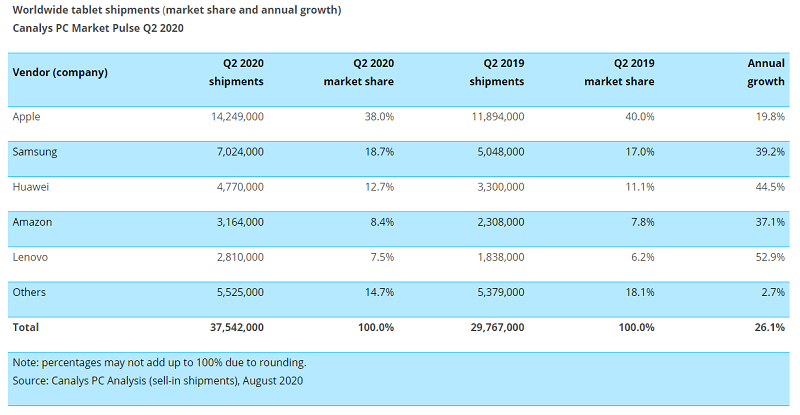Select the 'Others' vendor cell

[x=29, y=292]
